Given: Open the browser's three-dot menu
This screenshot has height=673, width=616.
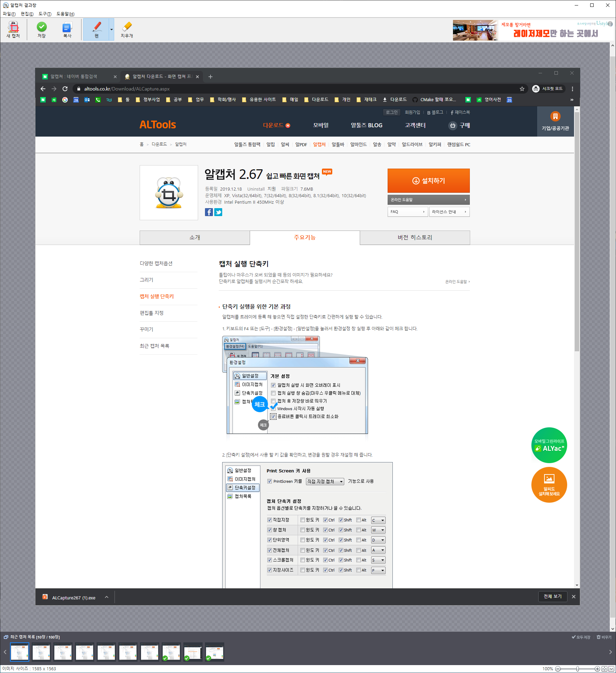Looking at the screenshot, I should pos(572,89).
